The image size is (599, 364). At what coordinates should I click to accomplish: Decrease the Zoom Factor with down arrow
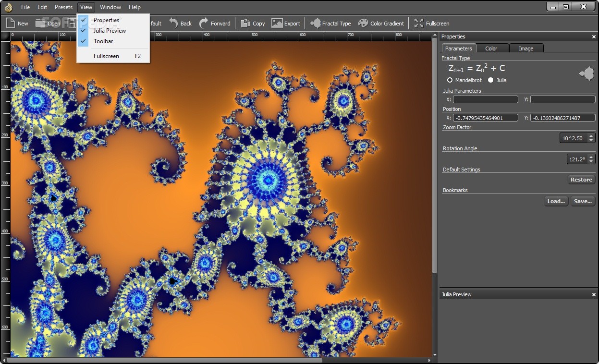pyautogui.click(x=591, y=141)
